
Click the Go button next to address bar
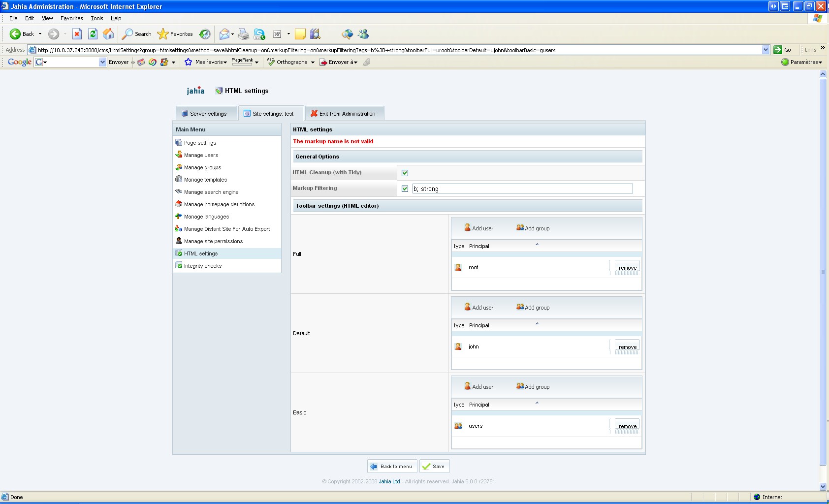[x=782, y=50]
